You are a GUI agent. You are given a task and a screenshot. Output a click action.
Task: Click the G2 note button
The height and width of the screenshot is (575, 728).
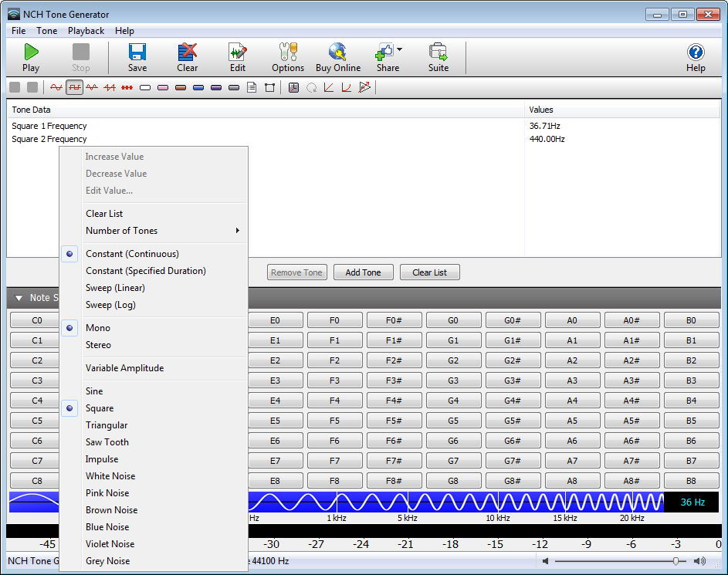453,360
